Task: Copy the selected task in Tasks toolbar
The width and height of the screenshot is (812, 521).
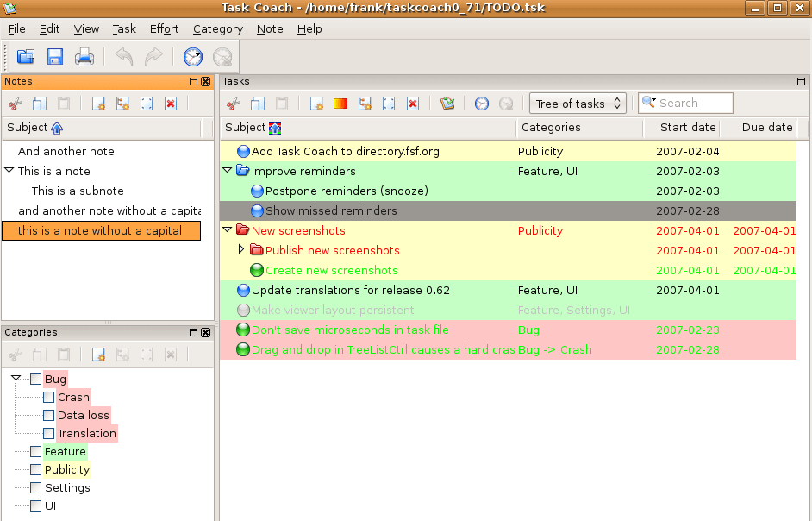Action: [258, 104]
